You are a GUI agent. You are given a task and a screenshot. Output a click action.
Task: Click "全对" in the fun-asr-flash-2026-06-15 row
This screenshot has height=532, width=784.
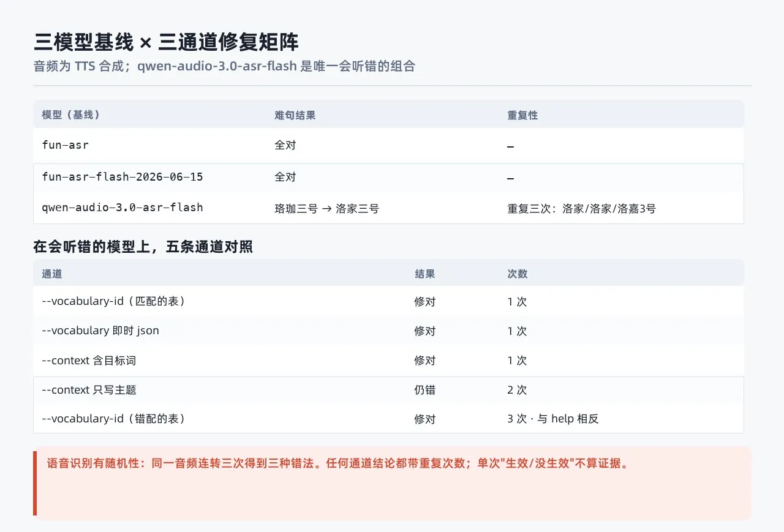(285, 177)
